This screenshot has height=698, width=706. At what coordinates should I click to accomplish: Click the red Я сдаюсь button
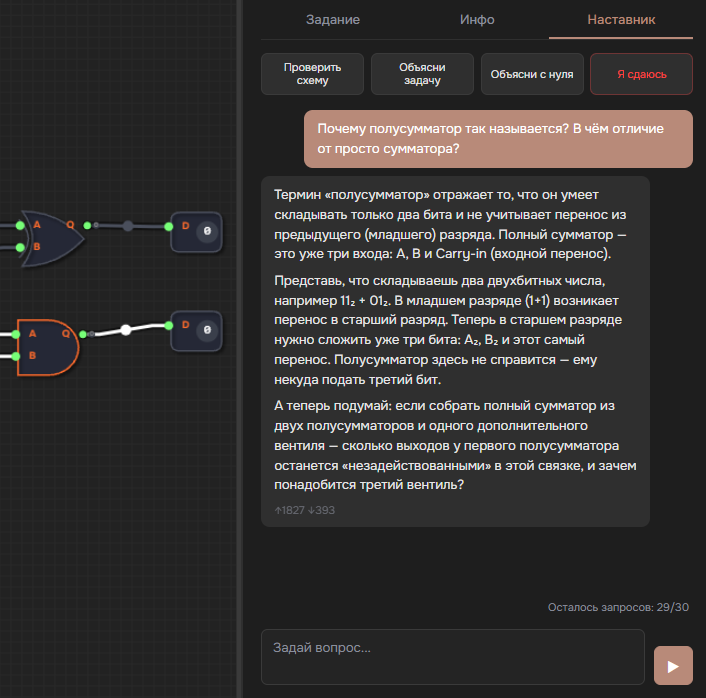(642, 74)
